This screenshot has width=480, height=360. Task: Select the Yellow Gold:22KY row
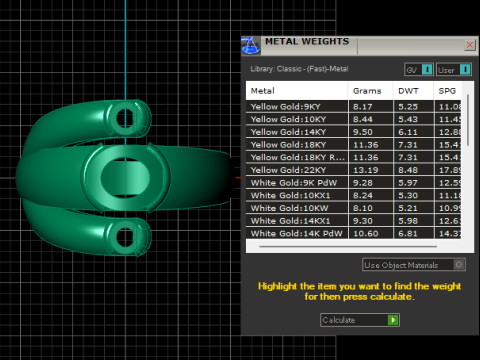click(x=354, y=170)
